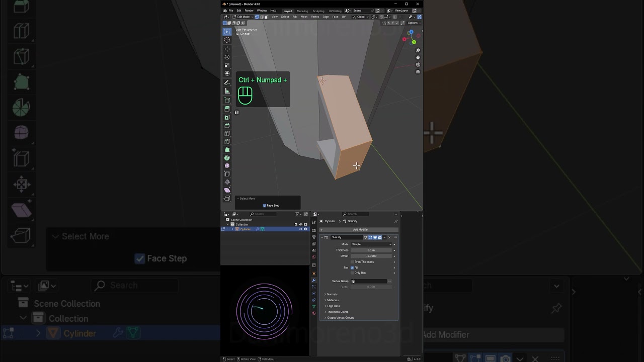Image resolution: width=644 pixels, height=362 pixels.
Task: Toggle Collection exclude checkbox in outliner
Action: pyautogui.click(x=296, y=224)
